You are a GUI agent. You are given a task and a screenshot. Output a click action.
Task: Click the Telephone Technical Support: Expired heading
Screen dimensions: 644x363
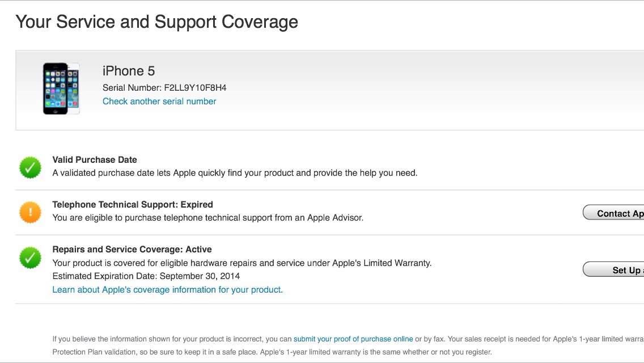pyautogui.click(x=133, y=204)
